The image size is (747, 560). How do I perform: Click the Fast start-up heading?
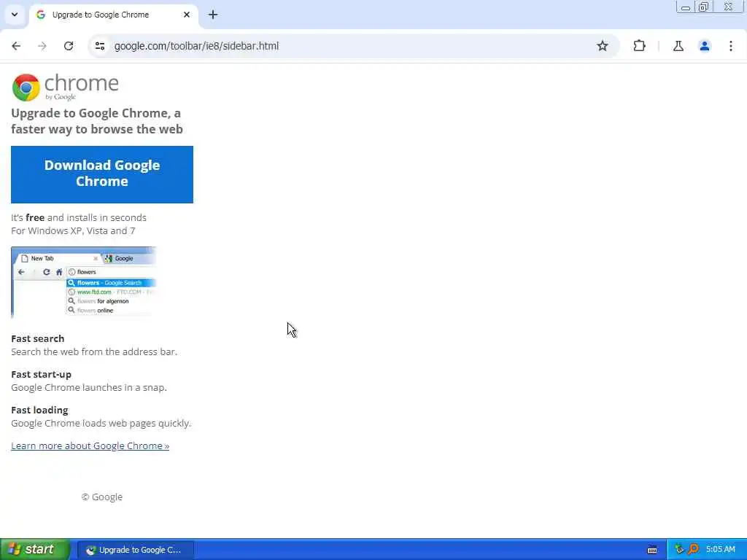click(41, 374)
